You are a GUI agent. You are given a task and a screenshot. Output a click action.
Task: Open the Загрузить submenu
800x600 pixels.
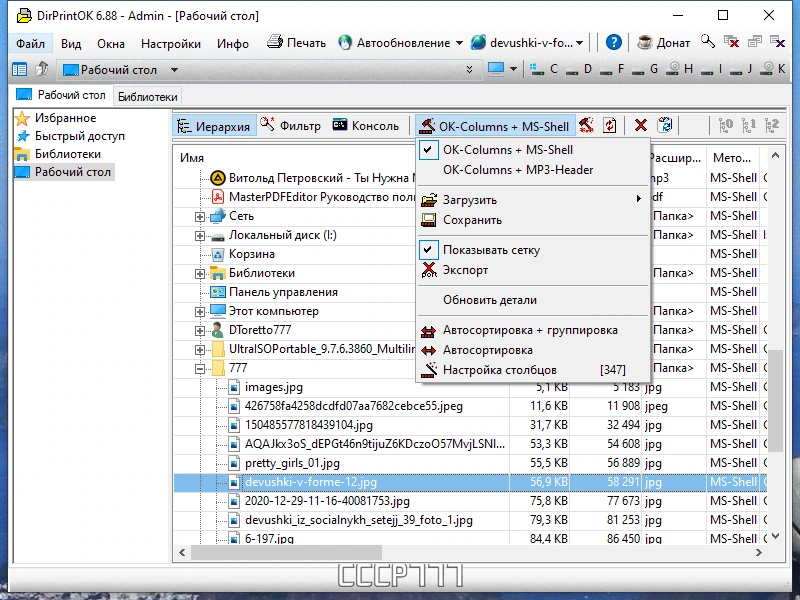[533, 200]
